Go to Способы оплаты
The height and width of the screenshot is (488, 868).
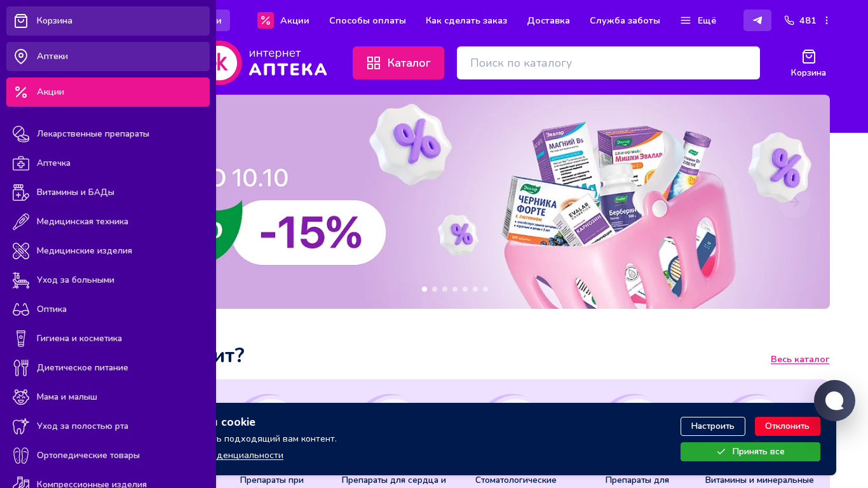pos(367,20)
